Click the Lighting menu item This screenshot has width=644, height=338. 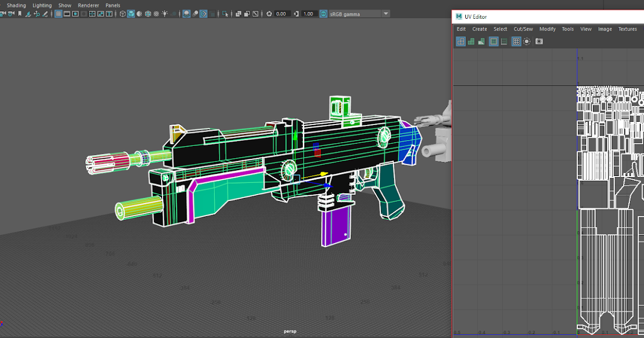click(41, 5)
